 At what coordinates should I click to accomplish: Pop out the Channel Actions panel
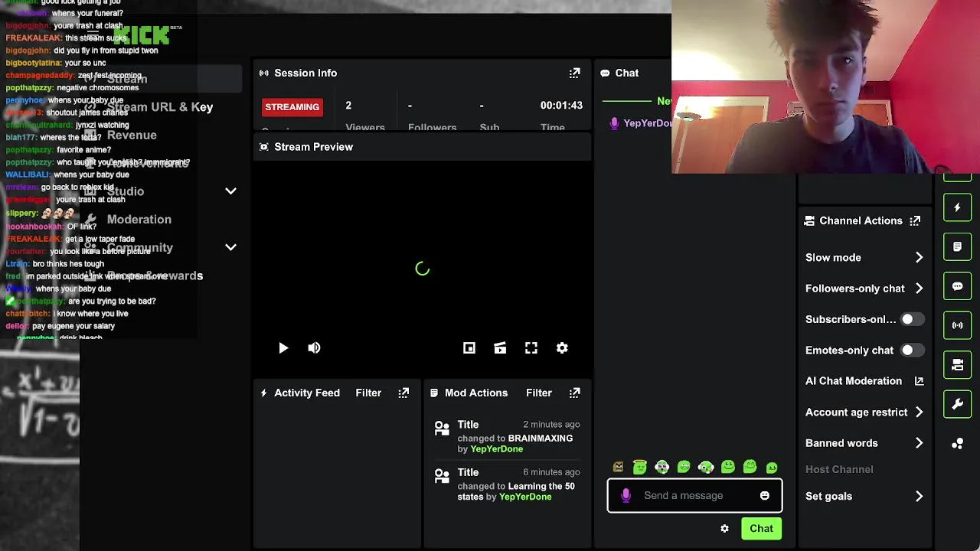915,220
